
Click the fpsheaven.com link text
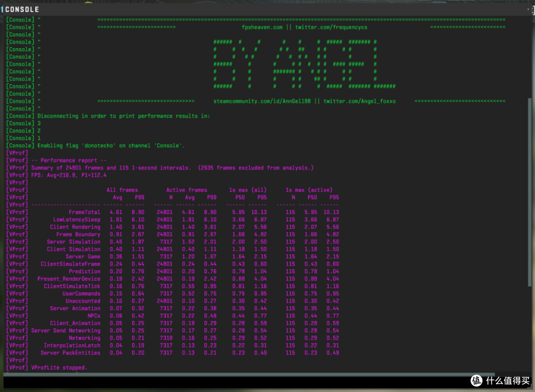pyautogui.click(x=262, y=27)
